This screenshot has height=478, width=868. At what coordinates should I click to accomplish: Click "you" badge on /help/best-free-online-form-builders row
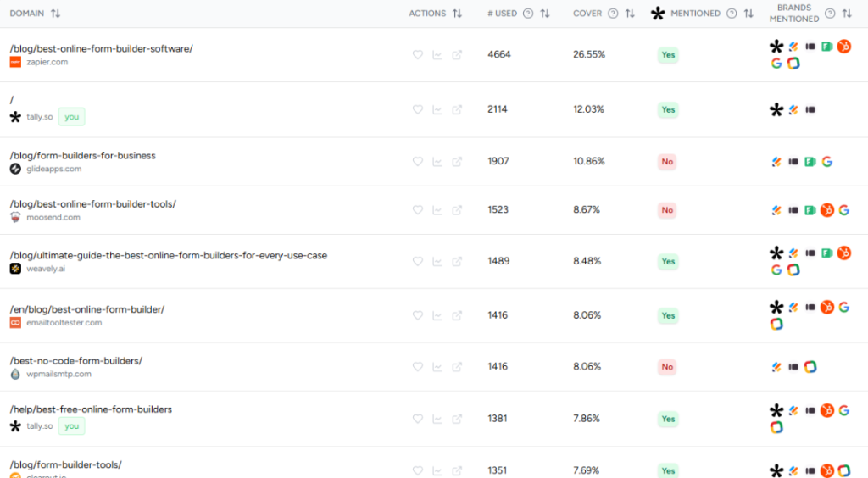pos(71,426)
